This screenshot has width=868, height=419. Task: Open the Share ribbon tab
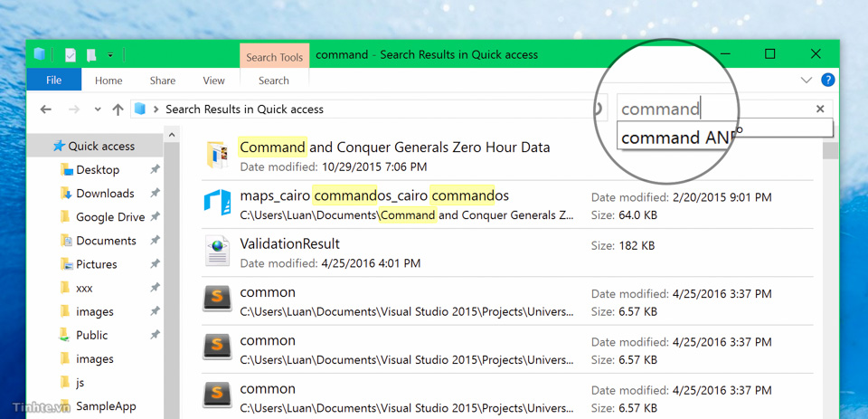[163, 81]
